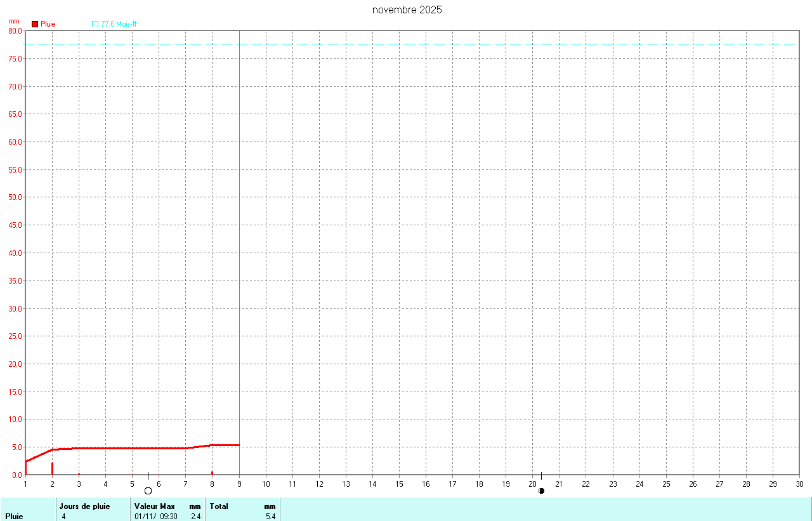
Task: Click the red Pluie legend square
Action: 35,24
